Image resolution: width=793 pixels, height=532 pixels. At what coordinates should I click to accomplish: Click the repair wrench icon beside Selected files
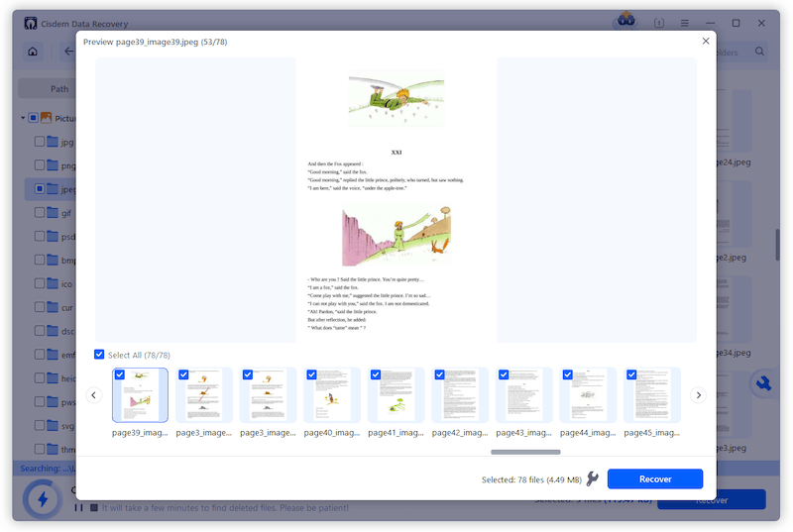tap(592, 479)
